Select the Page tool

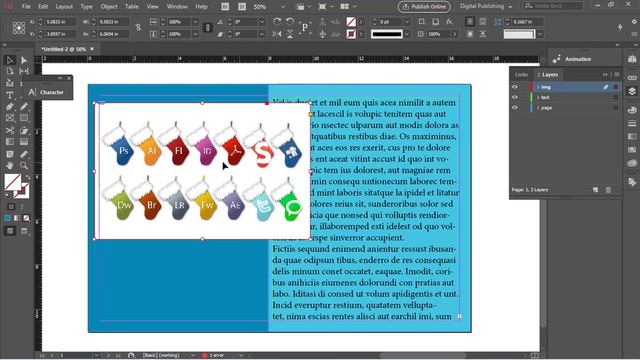point(10,71)
